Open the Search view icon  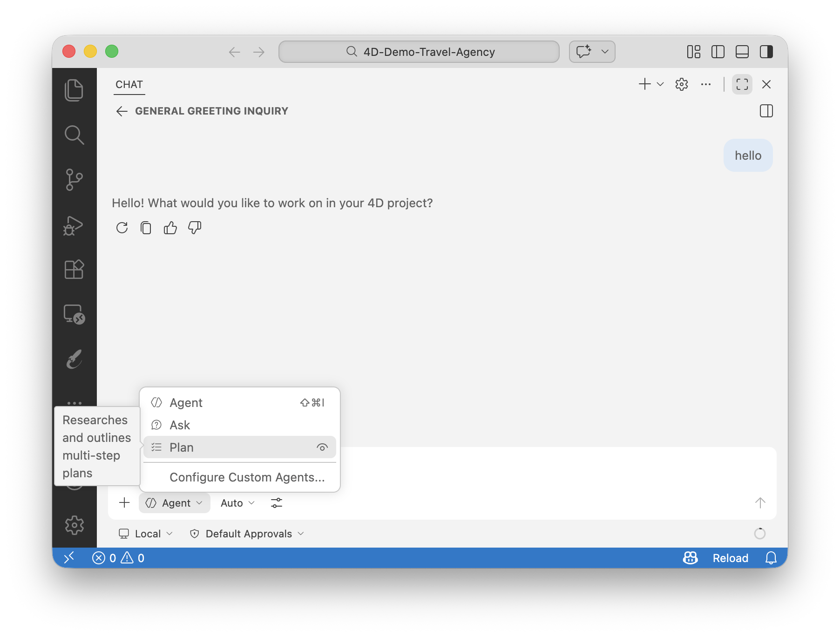click(x=74, y=135)
